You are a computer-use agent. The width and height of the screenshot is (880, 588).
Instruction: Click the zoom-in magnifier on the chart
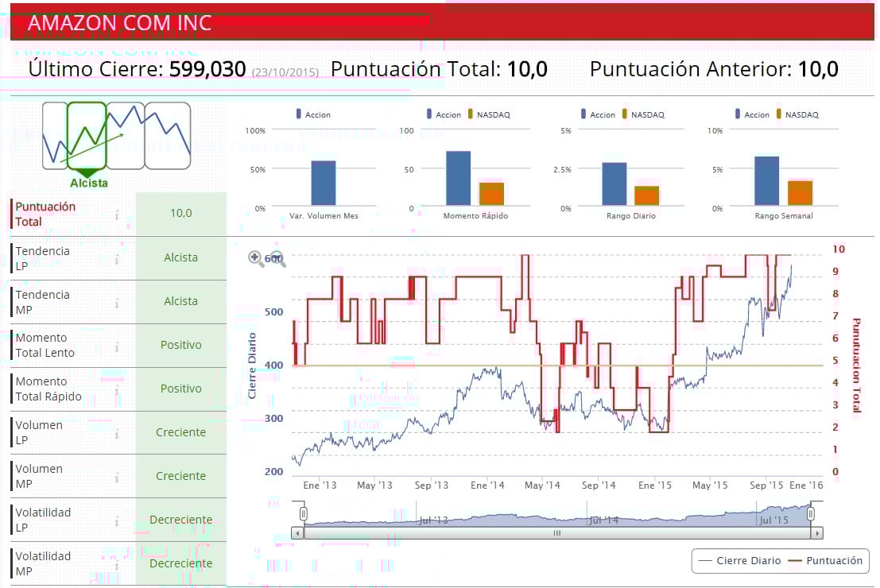(x=256, y=258)
